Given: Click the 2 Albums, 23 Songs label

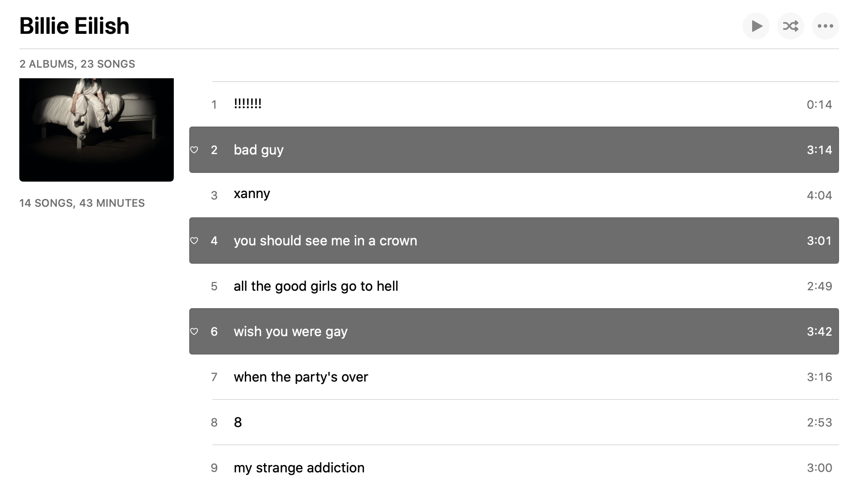Looking at the screenshot, I should [x=77, y=64].
